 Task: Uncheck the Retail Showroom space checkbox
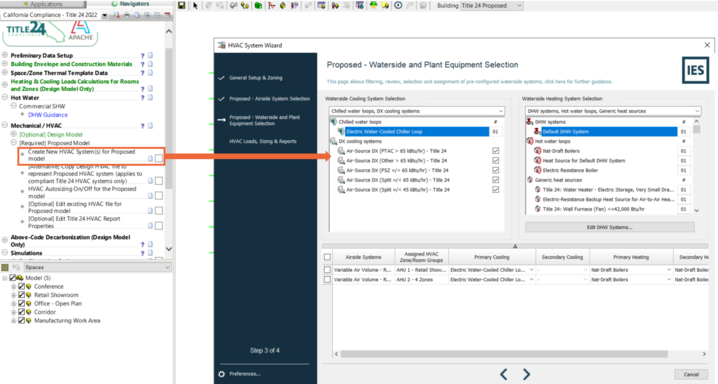pos(22,295)
